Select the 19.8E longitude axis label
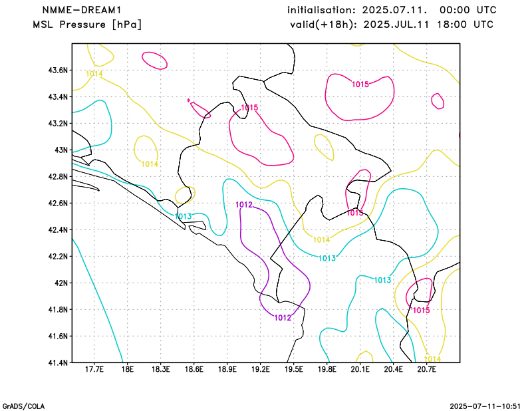The height and width of the screenshot is (411, 532). coord(327,369)
